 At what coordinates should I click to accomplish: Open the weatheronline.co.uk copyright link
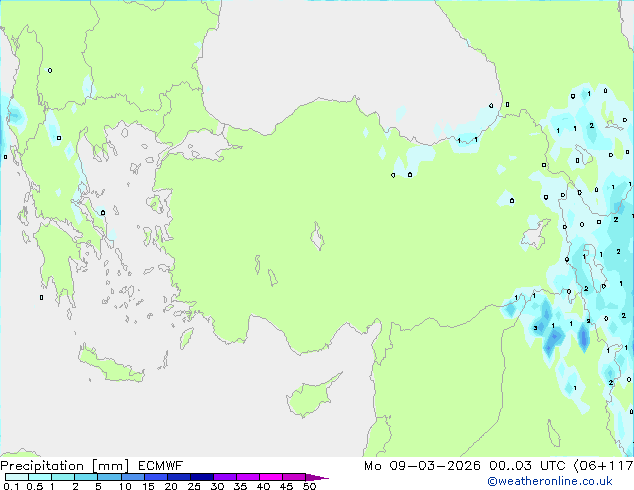(x=550, y=481)
